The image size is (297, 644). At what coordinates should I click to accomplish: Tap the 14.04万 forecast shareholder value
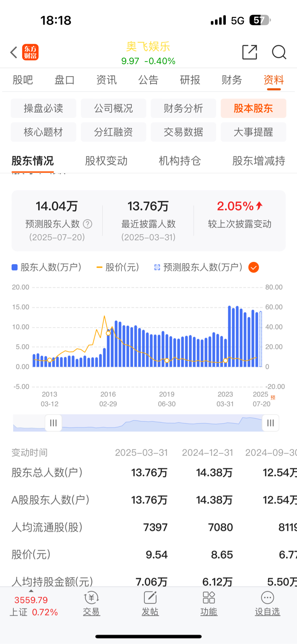click(57, 206)
